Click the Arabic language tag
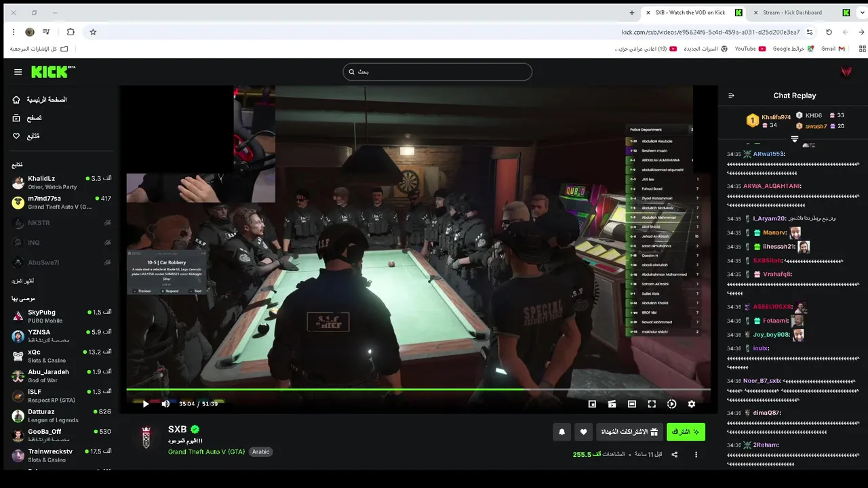 point(260,452)
